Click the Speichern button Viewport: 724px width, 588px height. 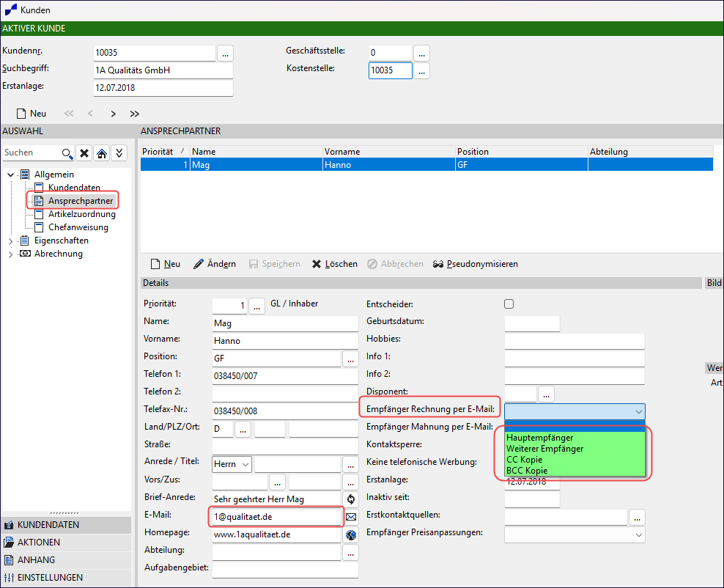(x=274, y=264)
